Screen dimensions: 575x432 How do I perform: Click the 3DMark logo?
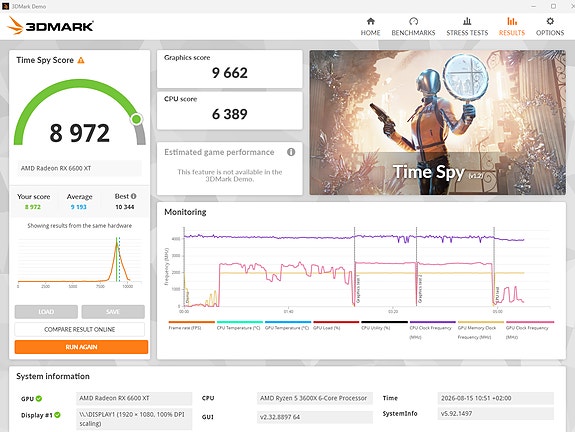click(x=50, y=26)
